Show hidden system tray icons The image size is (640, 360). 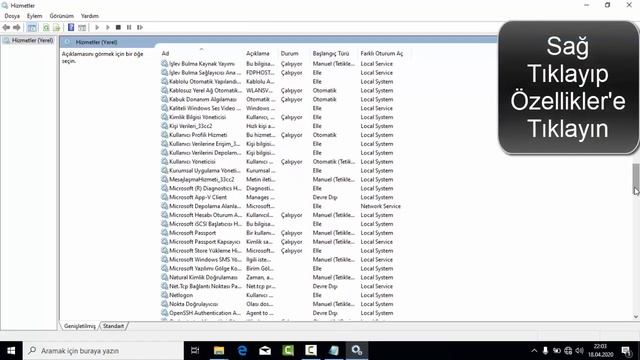tap(534, 351)
